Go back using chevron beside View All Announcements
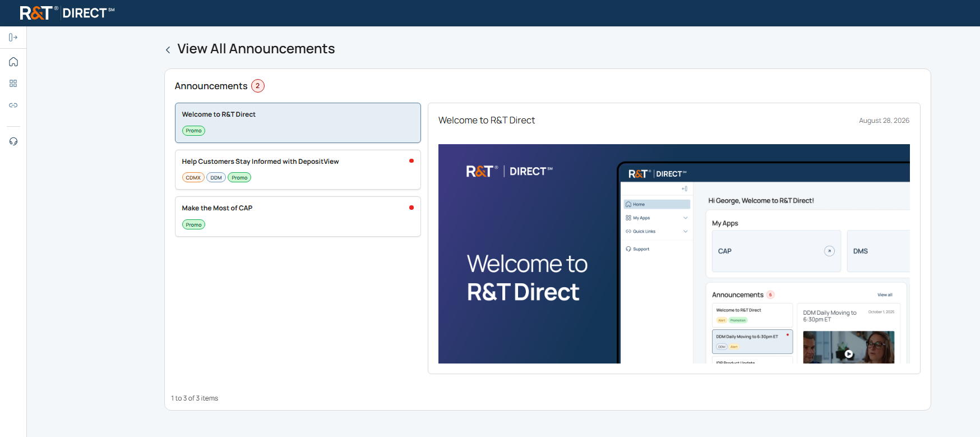The width and height of the screenshot is (980, 437). 168,50
